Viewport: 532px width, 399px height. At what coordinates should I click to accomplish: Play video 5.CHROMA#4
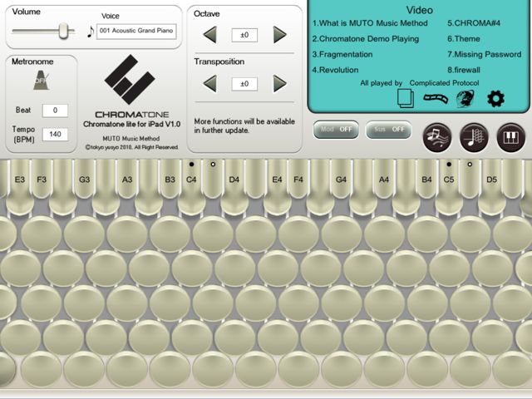474,23
